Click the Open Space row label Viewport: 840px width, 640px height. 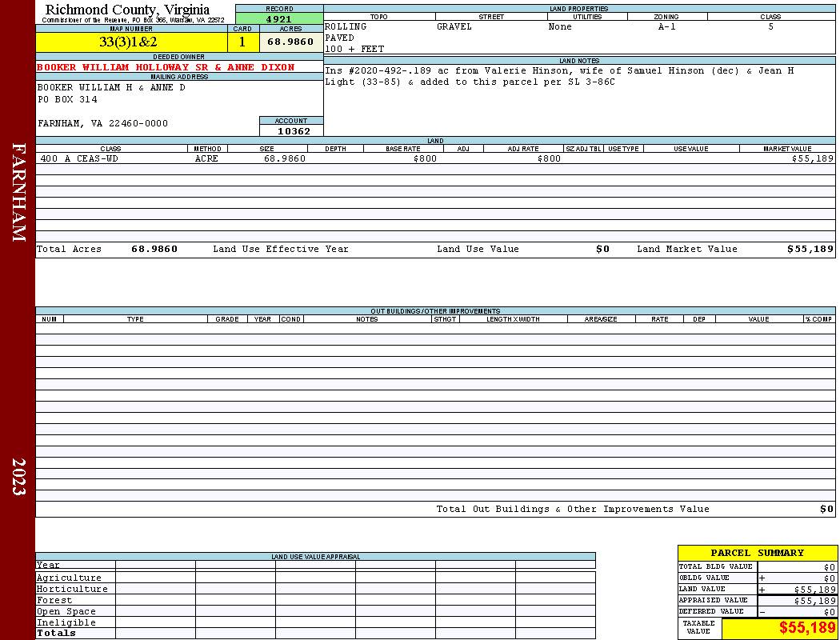tap(66, 612)
